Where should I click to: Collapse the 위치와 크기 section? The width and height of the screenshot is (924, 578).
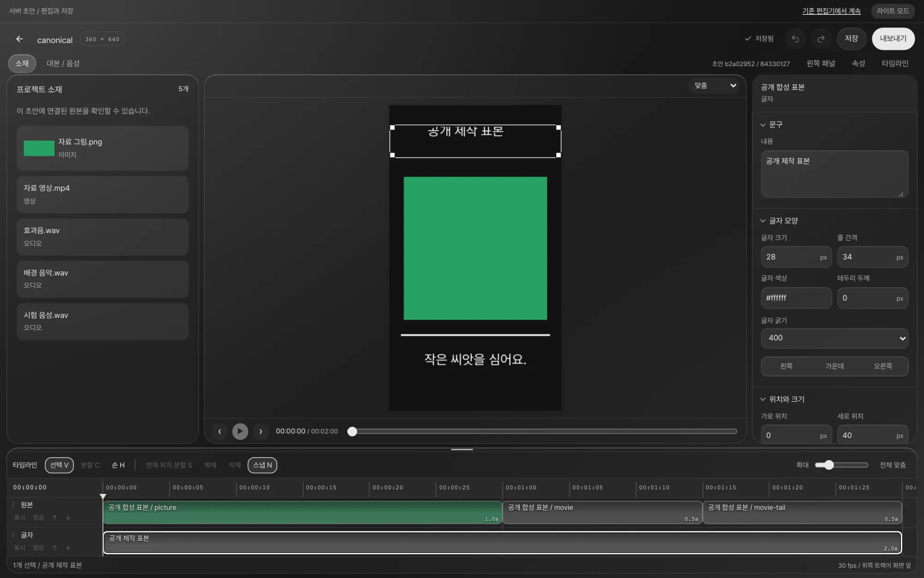coord(782,400)
